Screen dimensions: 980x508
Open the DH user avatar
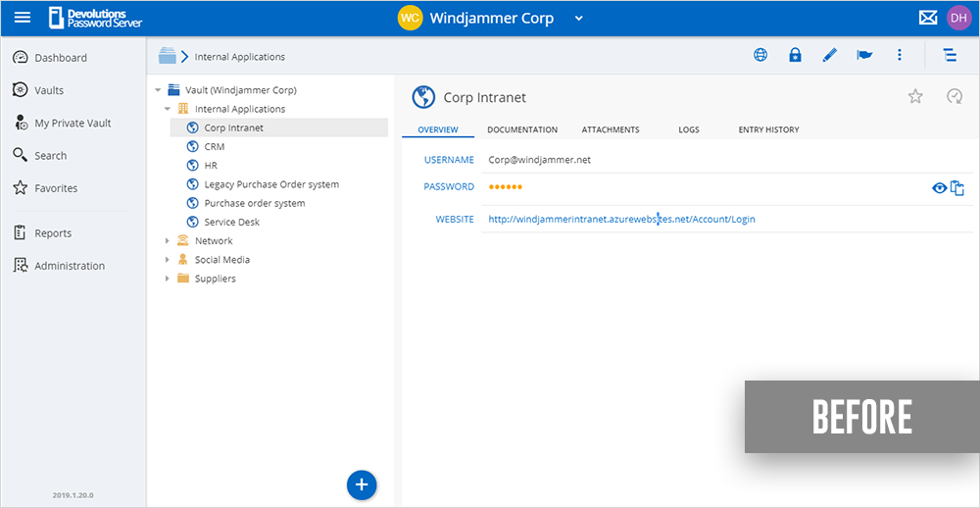pyautogui.click(x=958, y=18)
